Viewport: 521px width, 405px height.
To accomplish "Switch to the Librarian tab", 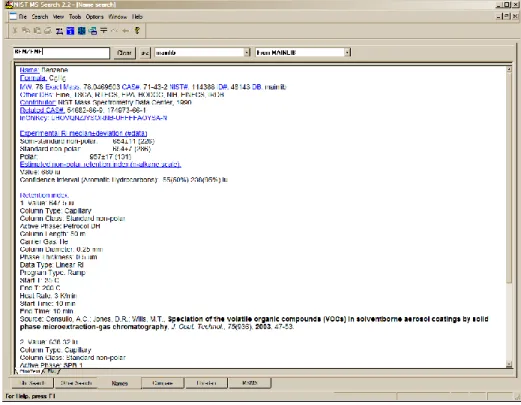I will pos(206,383).
